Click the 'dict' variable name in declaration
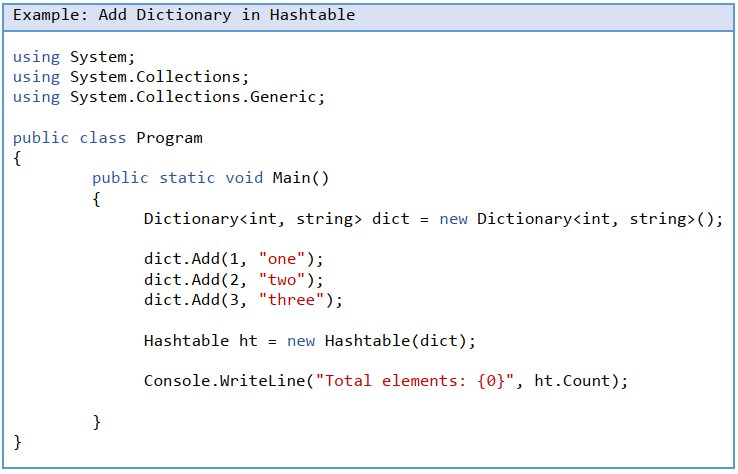 [x=391, y=219]
